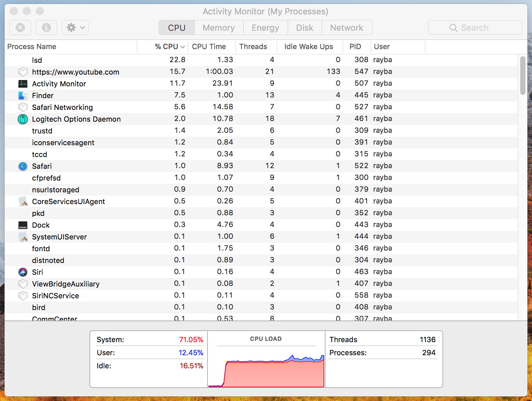Click the Dock process icon
The image size is (532, 401).
23,225
